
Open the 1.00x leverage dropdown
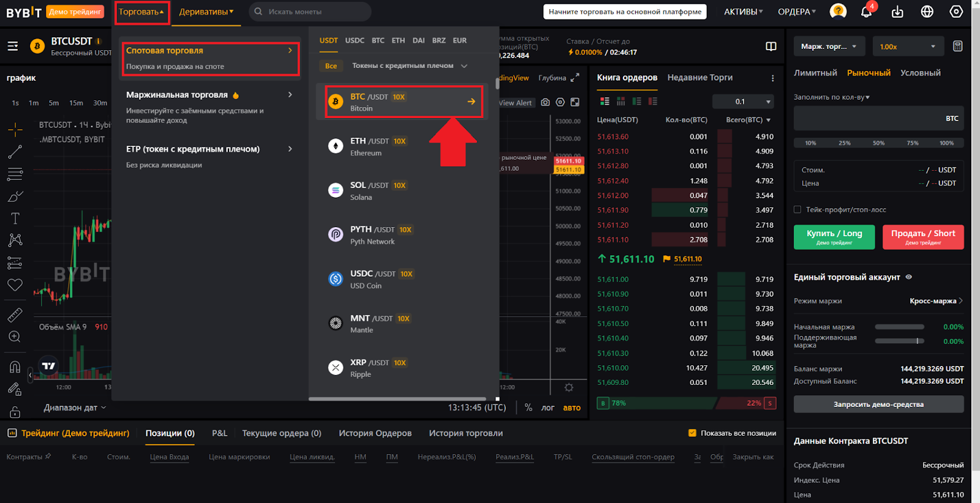pyautogui.click(x=907, y=47)
